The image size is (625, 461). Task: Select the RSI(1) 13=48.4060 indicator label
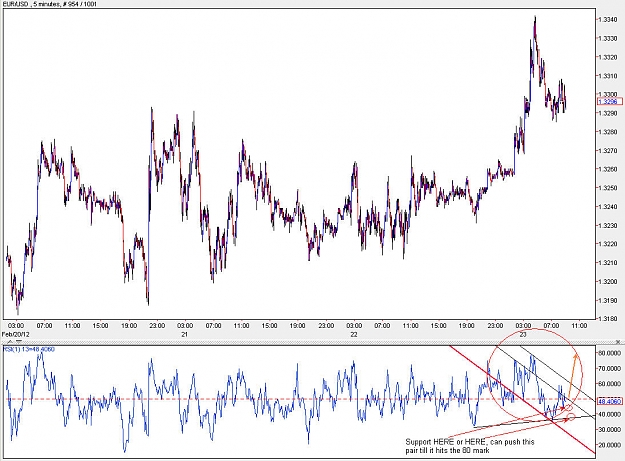[29, 349]
